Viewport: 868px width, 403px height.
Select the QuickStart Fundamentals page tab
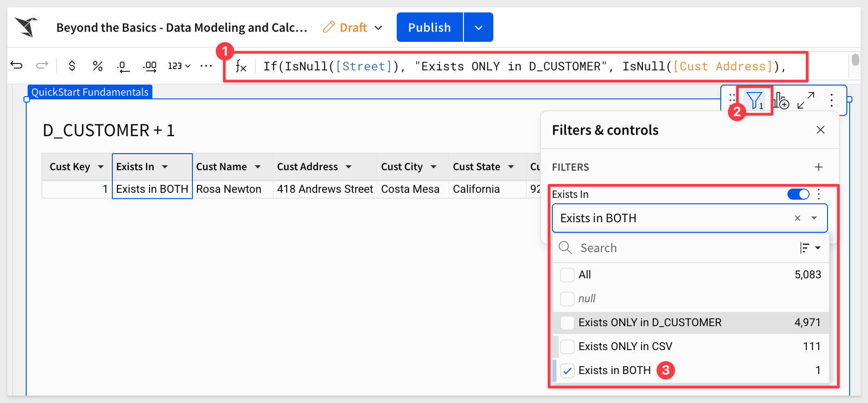pos(90,92)
